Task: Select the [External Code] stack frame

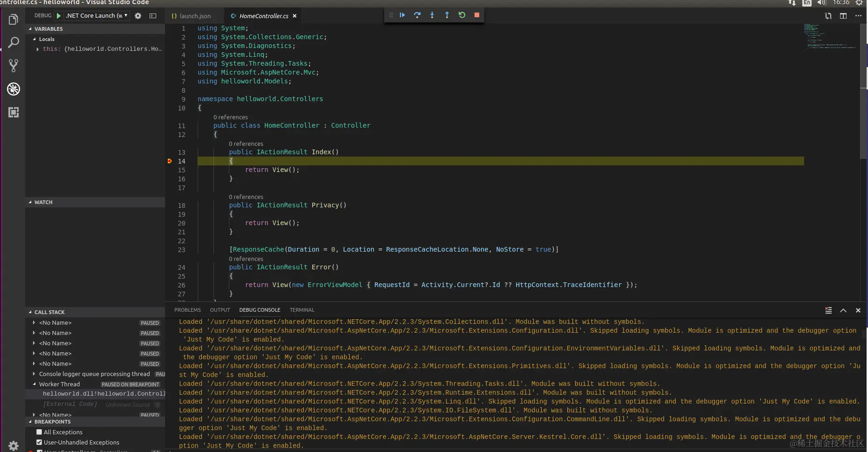Action: pyautogui.click(x=95, y=404)
